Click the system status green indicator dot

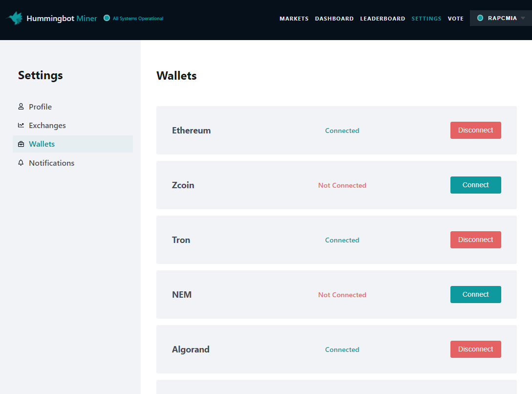(x=106, y=18)
